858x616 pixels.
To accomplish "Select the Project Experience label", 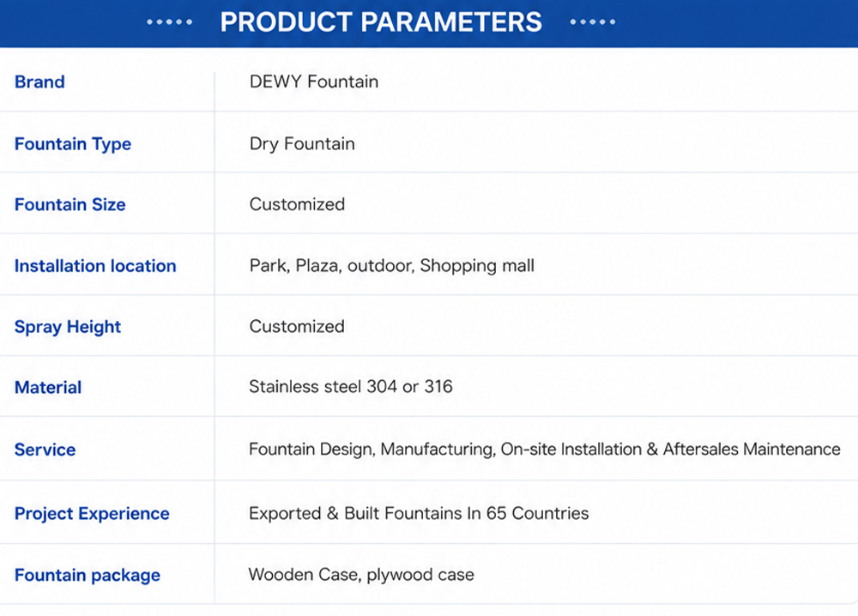I will click(x=92, y=514).
